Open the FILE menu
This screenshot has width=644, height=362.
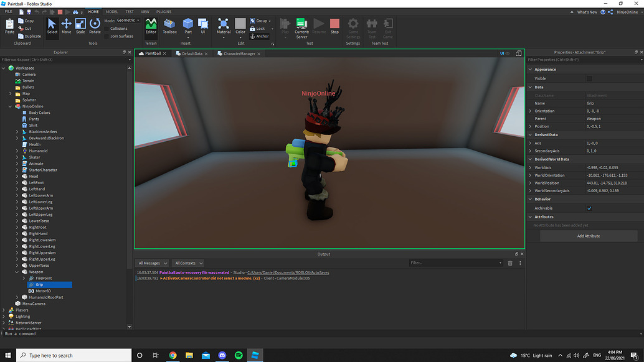9,12
